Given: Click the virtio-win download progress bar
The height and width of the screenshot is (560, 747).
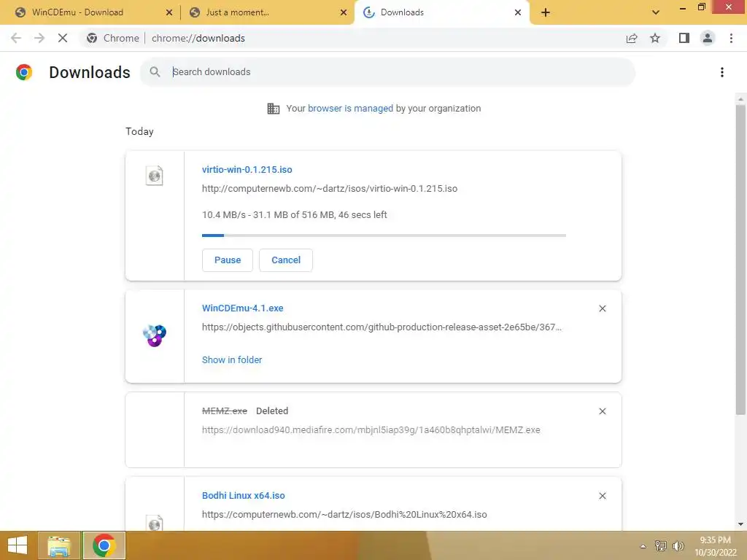Looking at the screenshot, I should tap(384, 236).
